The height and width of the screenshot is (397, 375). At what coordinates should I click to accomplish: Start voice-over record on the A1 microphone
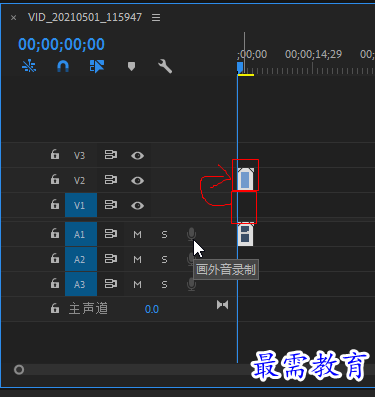tap(191, 234)
